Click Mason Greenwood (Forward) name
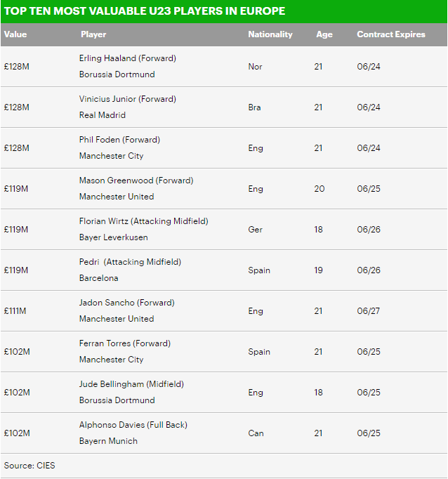The width and height of the screenshot is (448, 479). pos(136,181)
